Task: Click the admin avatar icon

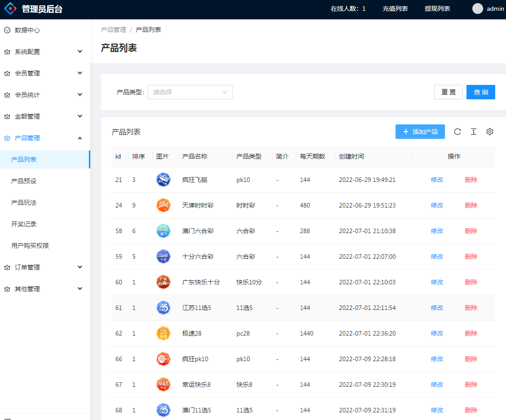Action: (x=478, y=9)
